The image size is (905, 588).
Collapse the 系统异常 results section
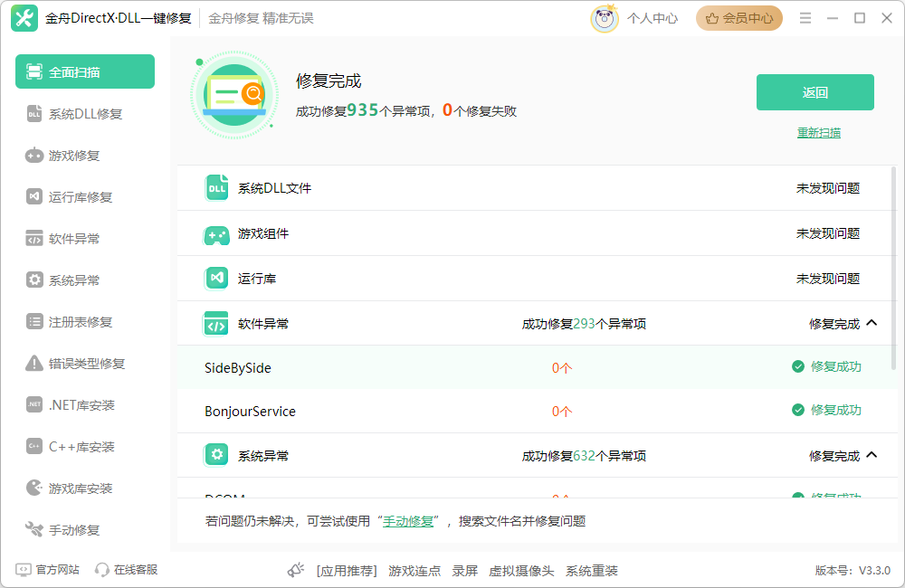point(872,455)
